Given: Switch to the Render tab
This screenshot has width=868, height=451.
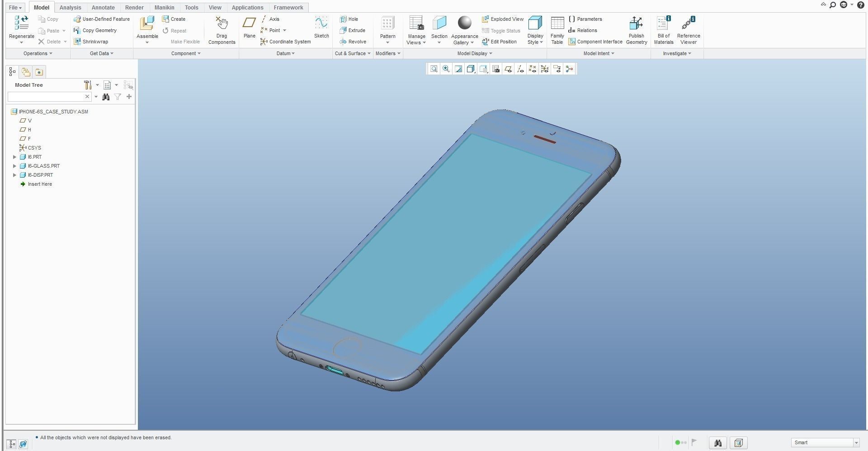Looking at the screenshot, I should point(134,8).
